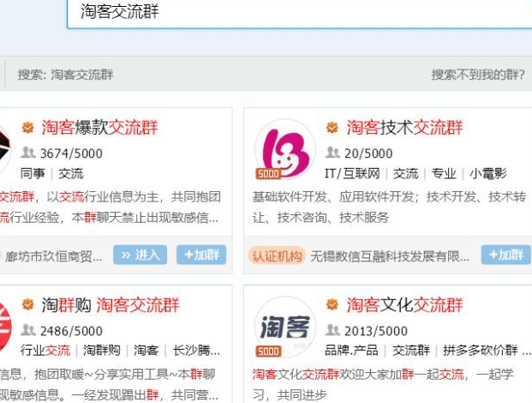
Task: Select the 交流 tag in 淘客爆款交流群
Action: click(70, 173)
